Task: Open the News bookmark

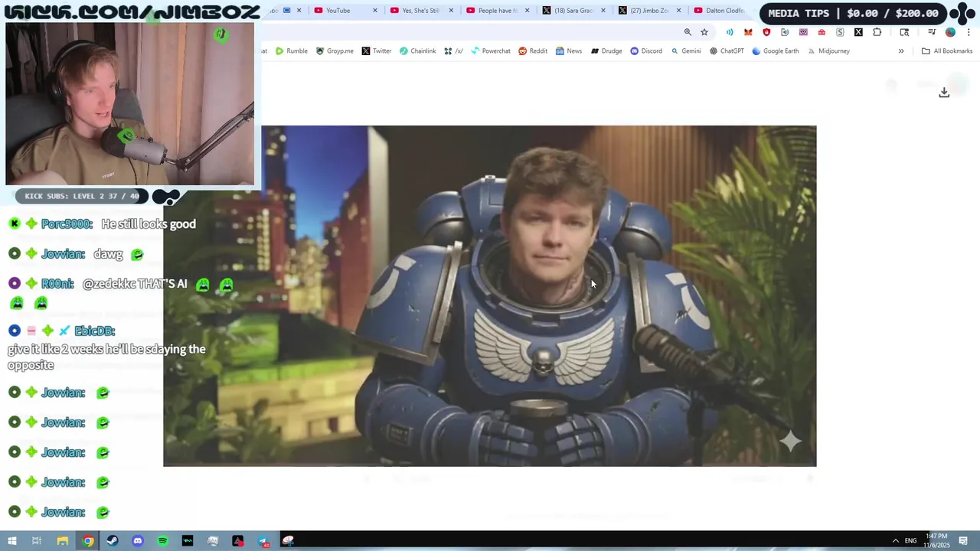Action: point(569,51)
